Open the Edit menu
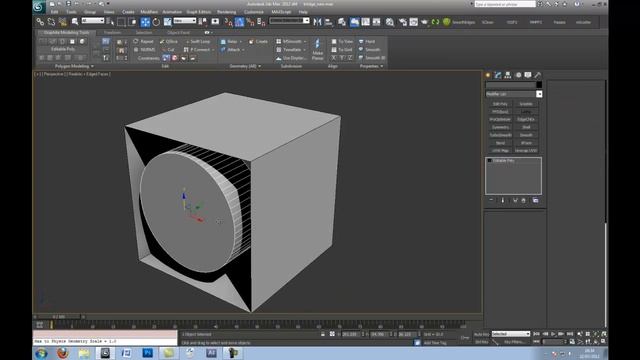Viewport: 640px width, 360px height. [54, 12]
